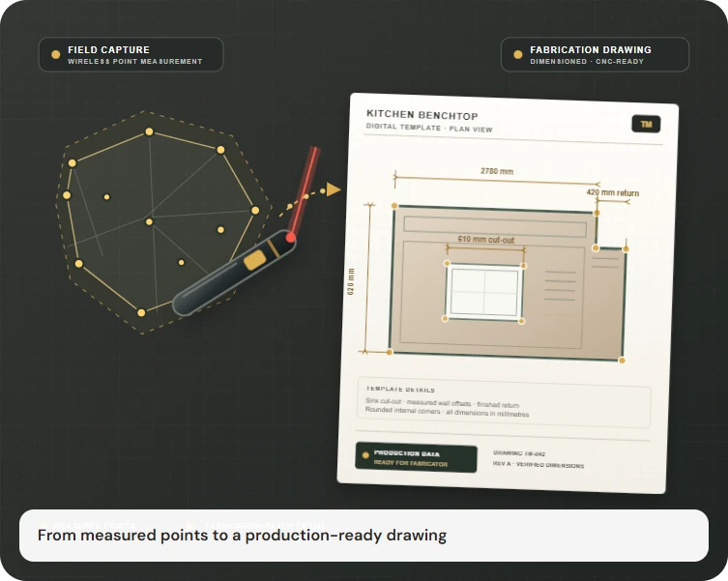
Task: Click the 'REV A · VERIFIED DIMENSIONS' text
Action: (x=539, y=464)
